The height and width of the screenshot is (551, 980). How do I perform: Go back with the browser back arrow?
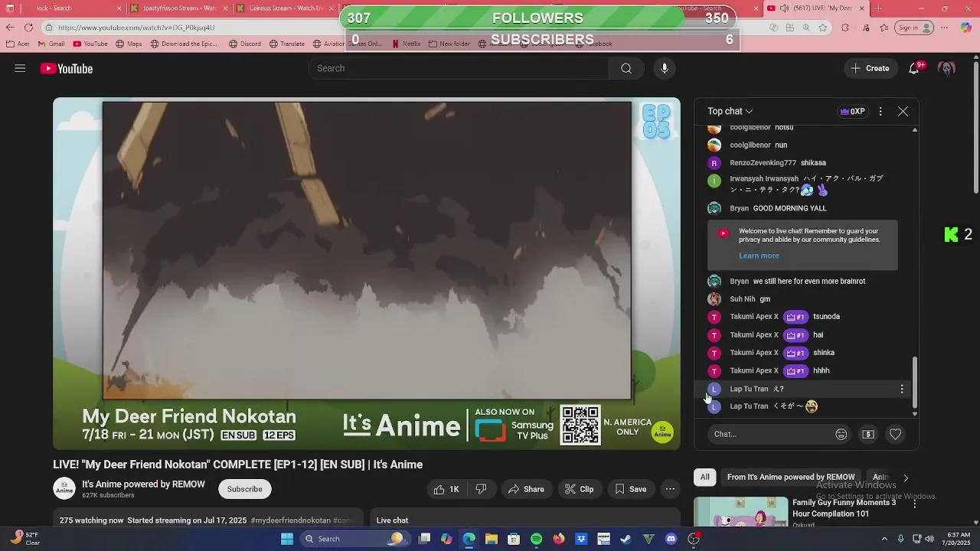point(10,28)
